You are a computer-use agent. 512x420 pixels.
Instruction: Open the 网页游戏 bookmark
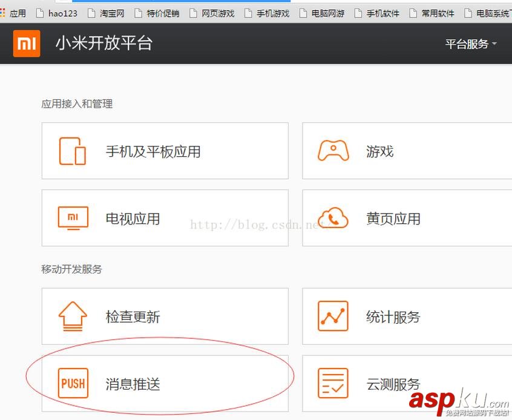click(x=212, y=13)
